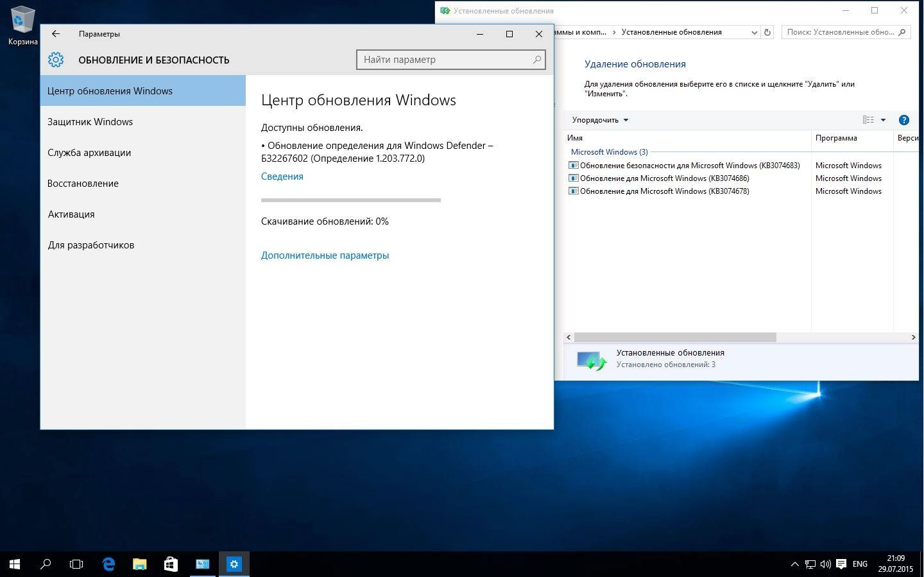Click the horizontal scrollbar thumb in updates list
Screen dimensions: 924x577
675,337
